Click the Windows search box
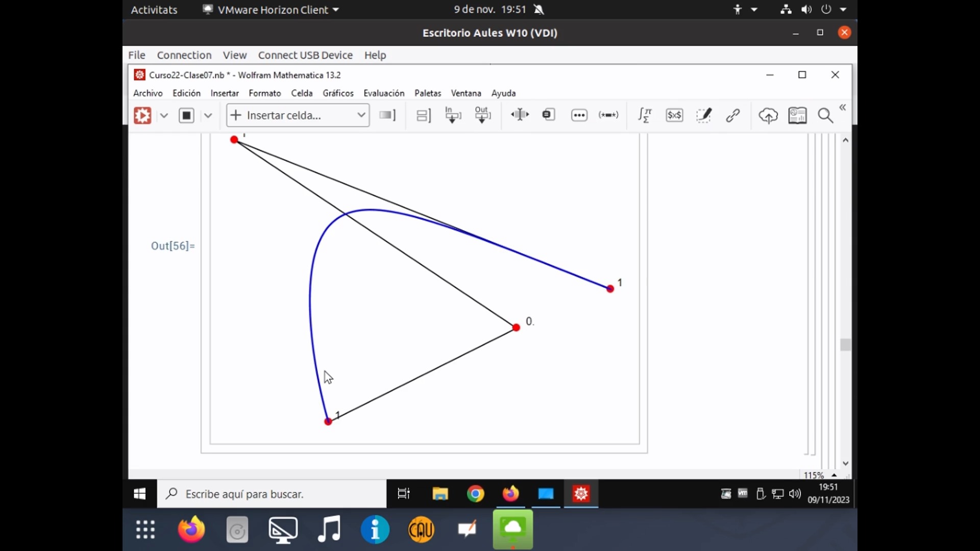 [x=272, y=494]
